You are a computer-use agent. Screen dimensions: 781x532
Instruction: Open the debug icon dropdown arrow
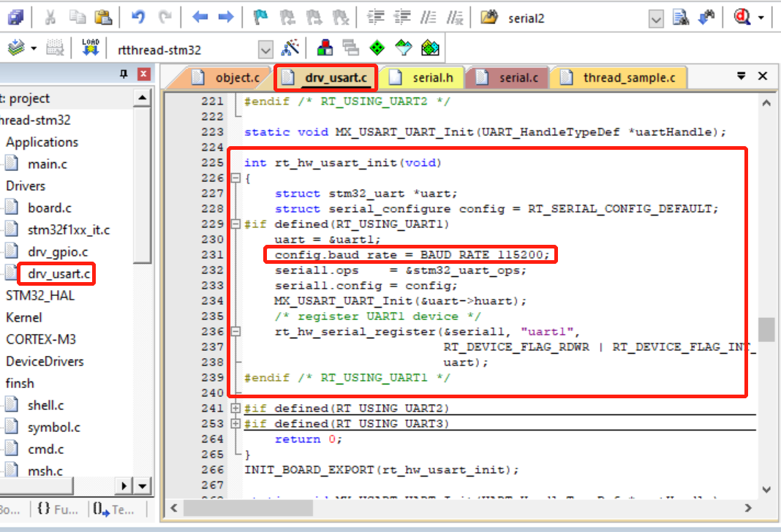tap(761, 18)
